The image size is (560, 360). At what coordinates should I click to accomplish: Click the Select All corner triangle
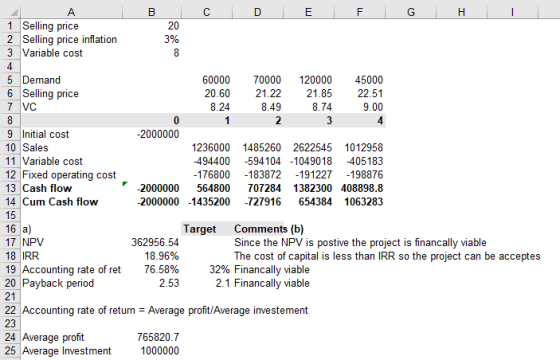tap(14, 12)
